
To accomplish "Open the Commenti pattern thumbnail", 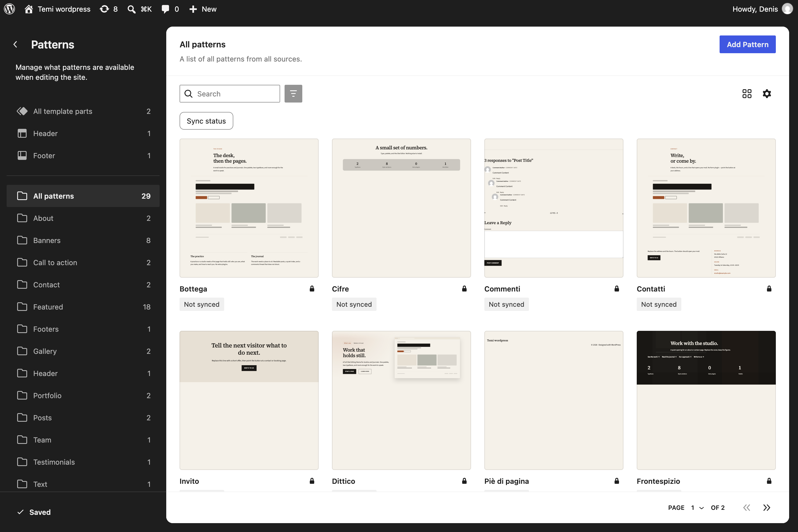I will 554,208.
